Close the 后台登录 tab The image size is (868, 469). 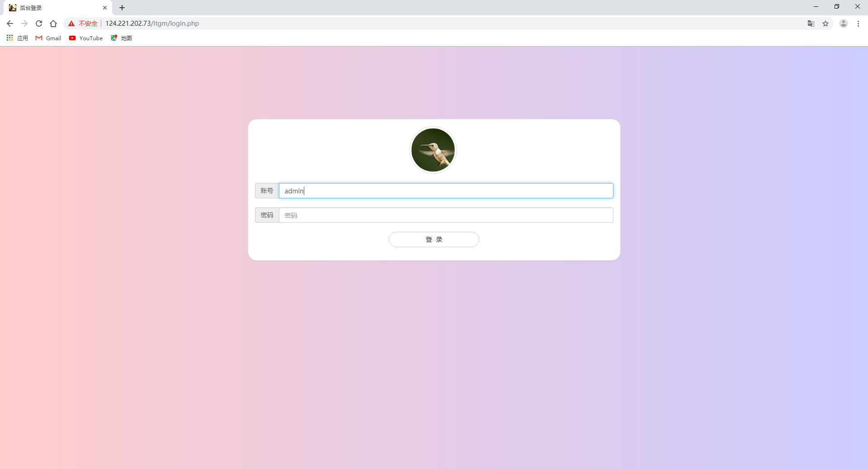105,8
